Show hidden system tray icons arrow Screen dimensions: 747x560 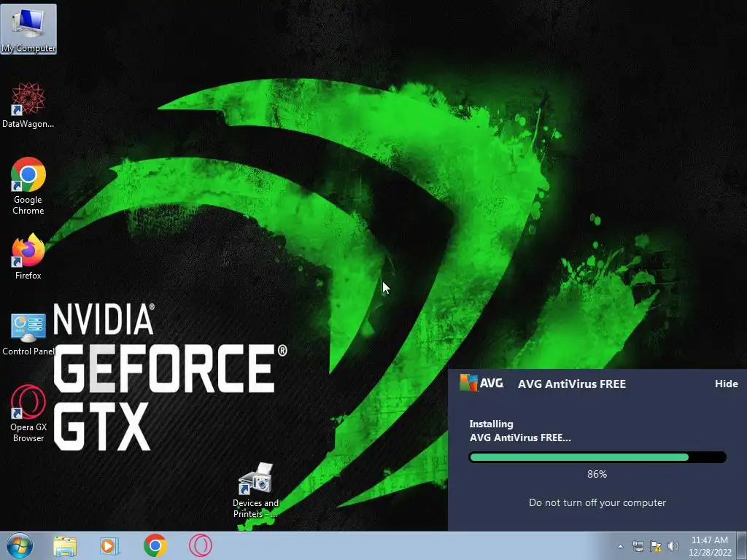coord(620,546)
